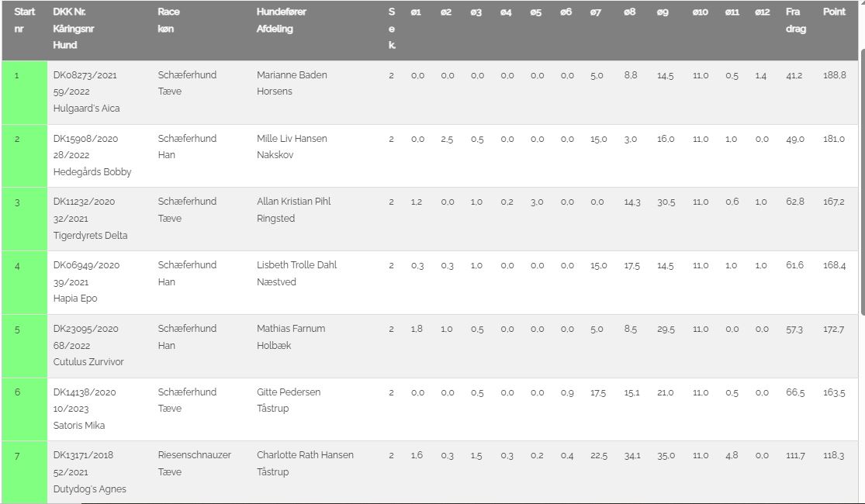The image size is (865, 504).
Task: Click the 'Race køn' column header
Action: [x=168, y=21]
